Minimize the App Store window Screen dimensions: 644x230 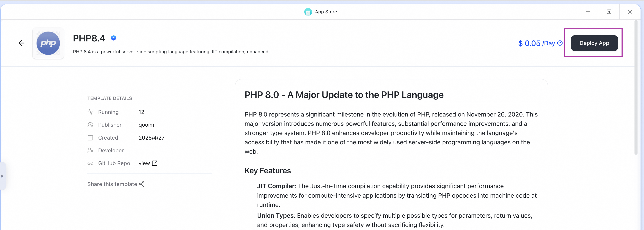click(588, 12)
